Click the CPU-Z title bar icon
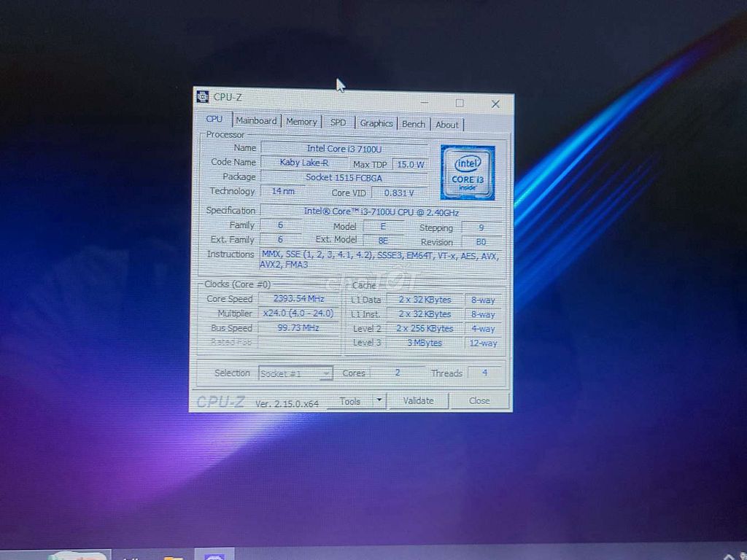747x560 pixels. tap(203, 97)
